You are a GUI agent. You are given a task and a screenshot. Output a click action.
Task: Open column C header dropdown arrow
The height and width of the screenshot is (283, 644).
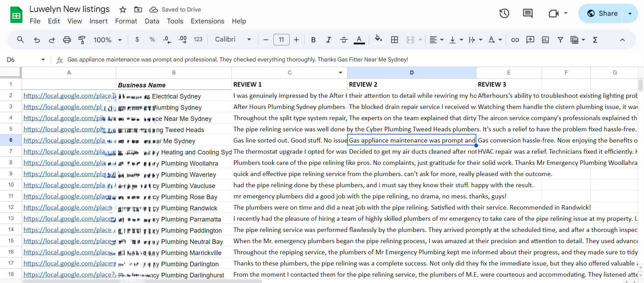click(341, 73)
